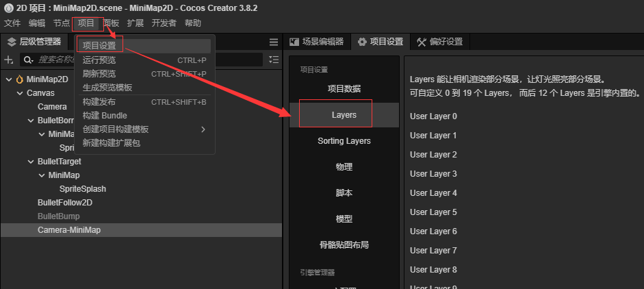Click the User Layer 6 row
This screenshot has height=289, width=644.
point(433,231)
